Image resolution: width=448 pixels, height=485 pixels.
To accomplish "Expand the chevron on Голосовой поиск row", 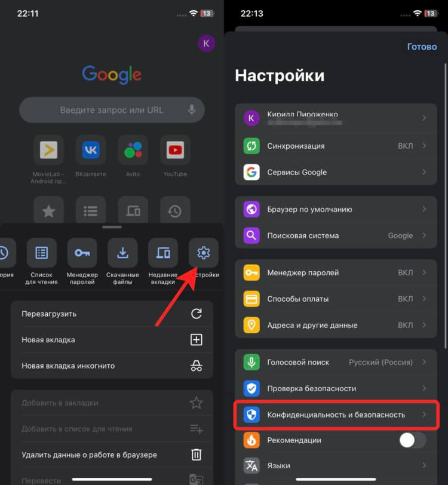I will click(x=424, y=362).
